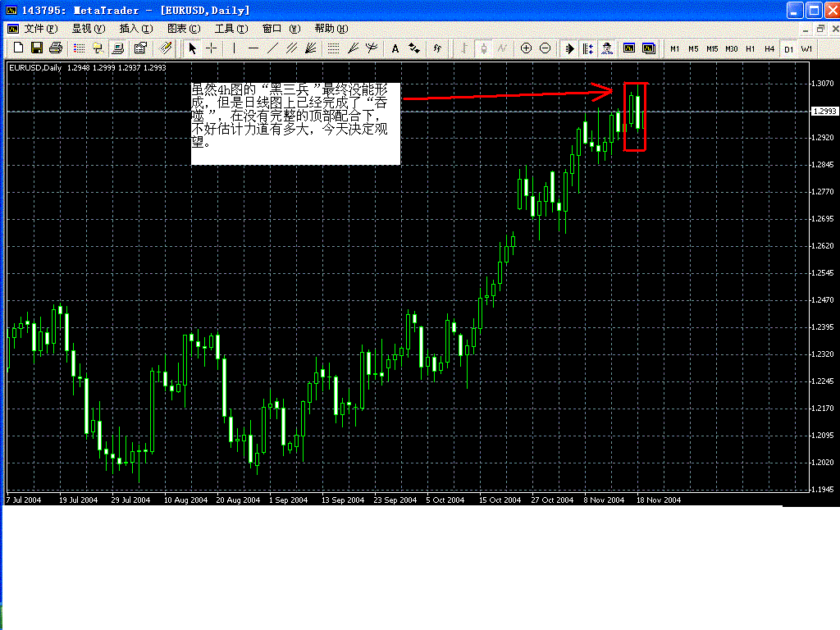
Task: Open the 帮助(H) menu
Action: (331, 29)
